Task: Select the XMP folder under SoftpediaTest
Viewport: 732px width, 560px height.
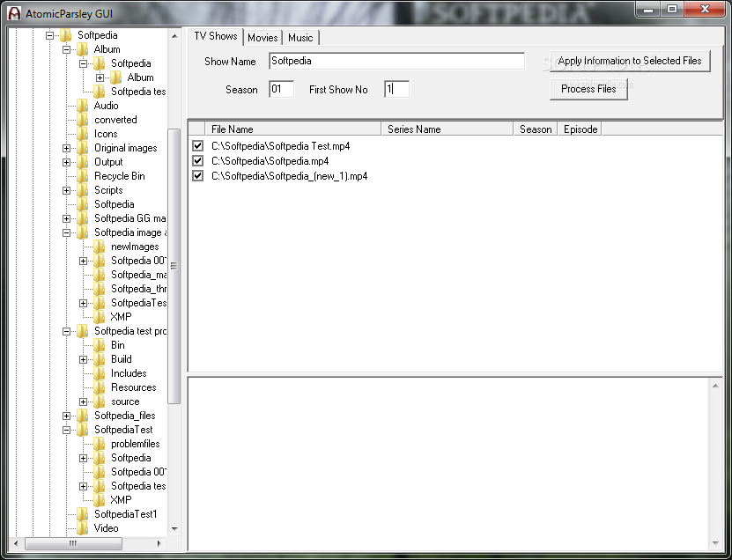Action: (121, 500)
